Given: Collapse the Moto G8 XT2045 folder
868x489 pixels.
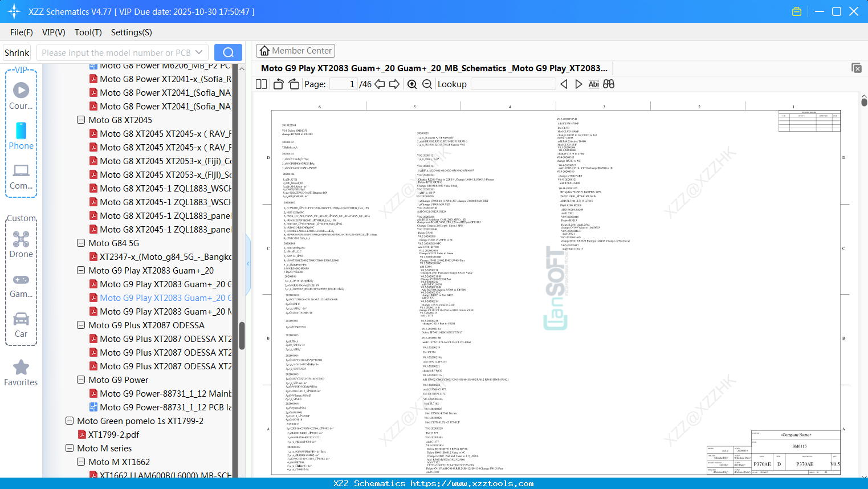Looking at the screenshot, I should tap(81, 120).
